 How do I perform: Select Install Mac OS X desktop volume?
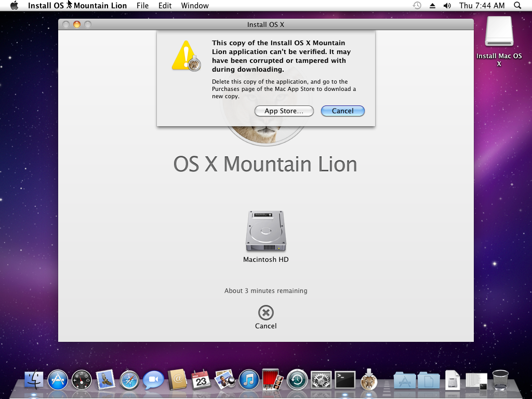click(x=499, y=32)
